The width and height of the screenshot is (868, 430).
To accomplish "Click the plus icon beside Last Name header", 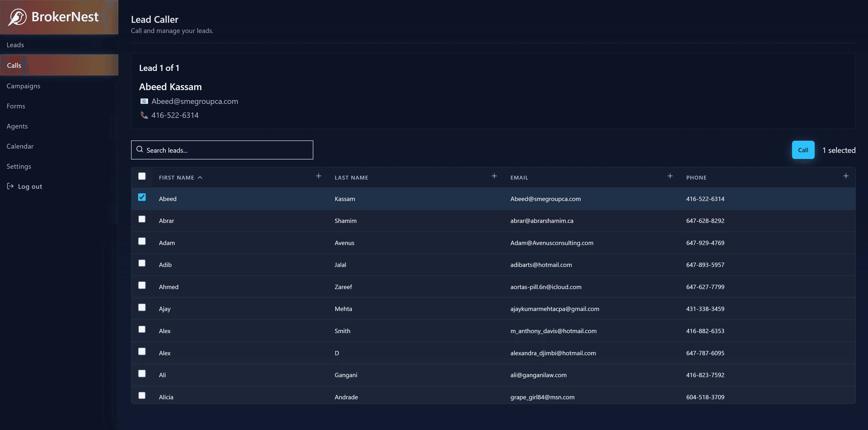I will pyautogui.click(x=494, y=176).
